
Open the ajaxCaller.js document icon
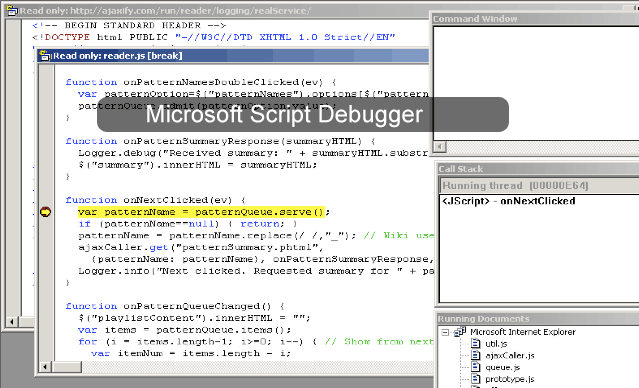[x=475, y=355]
